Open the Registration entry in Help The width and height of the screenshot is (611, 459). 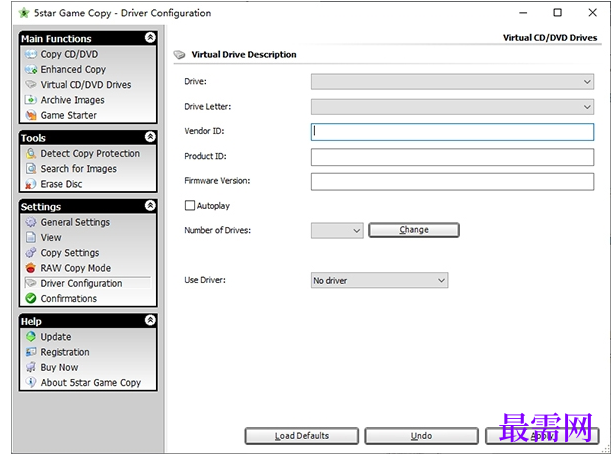tap(65, 352)
